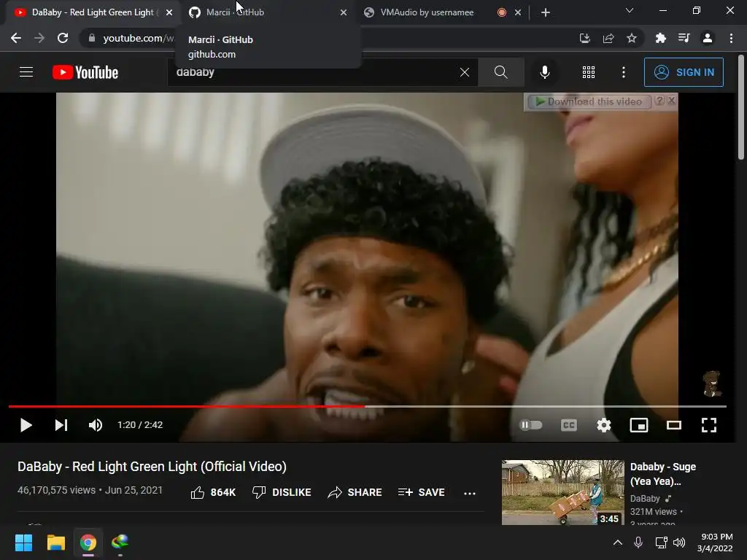Image resolution: width=747 pixels, height=560 pixels.
Task: Switch to theater mode
Action: (673, 425)
